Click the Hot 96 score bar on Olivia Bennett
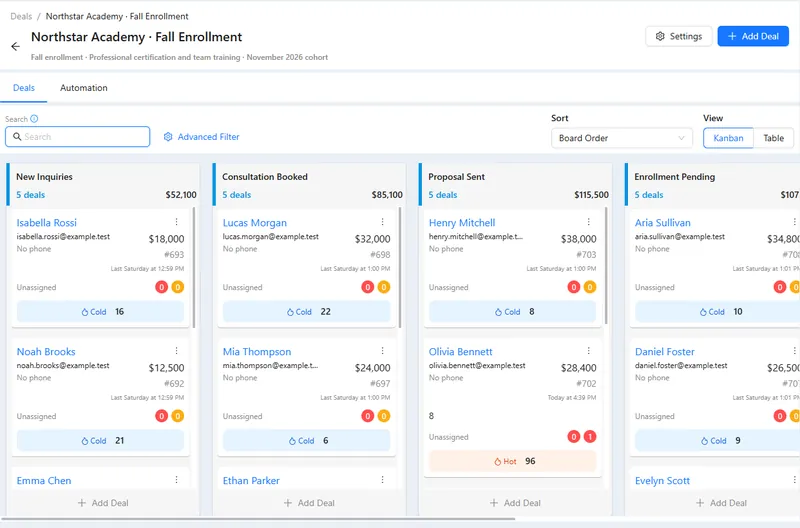The width and height of the screenshot is (800, 528). [x=512, y=461]
